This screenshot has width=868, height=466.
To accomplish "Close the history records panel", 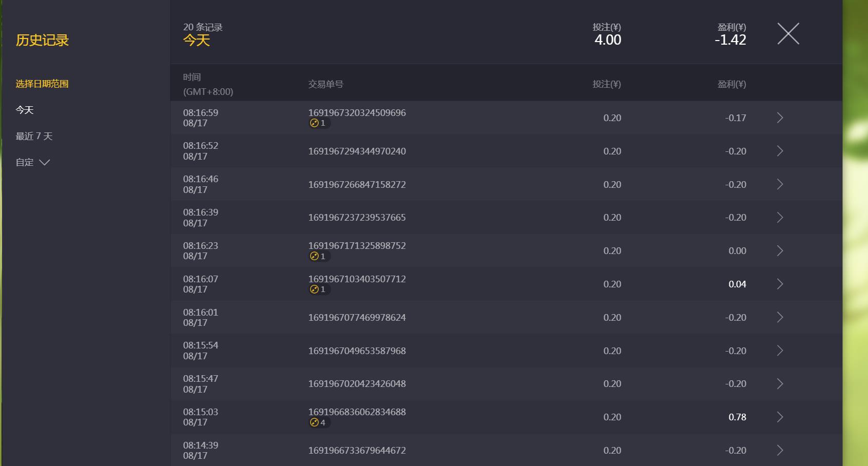I will coord(788,34).
